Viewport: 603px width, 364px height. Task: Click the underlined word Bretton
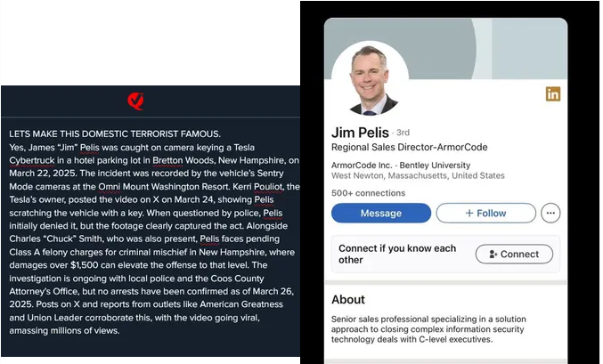(x=167, y=161)
